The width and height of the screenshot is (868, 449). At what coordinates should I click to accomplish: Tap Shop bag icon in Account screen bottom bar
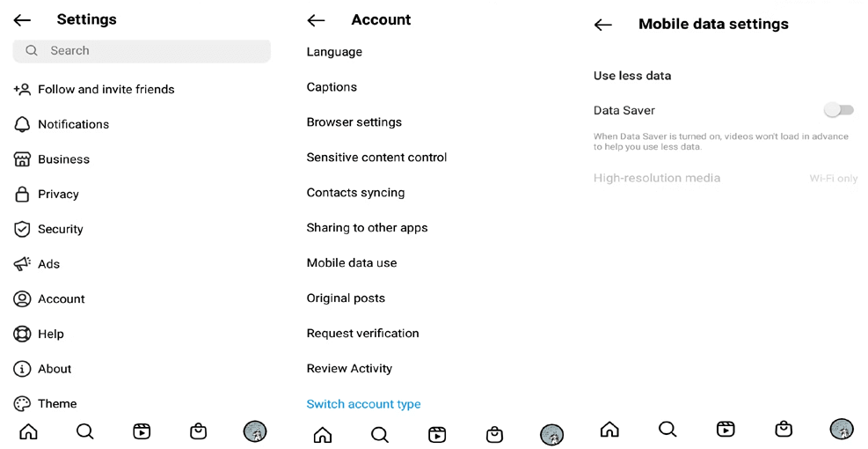[494, 435]
